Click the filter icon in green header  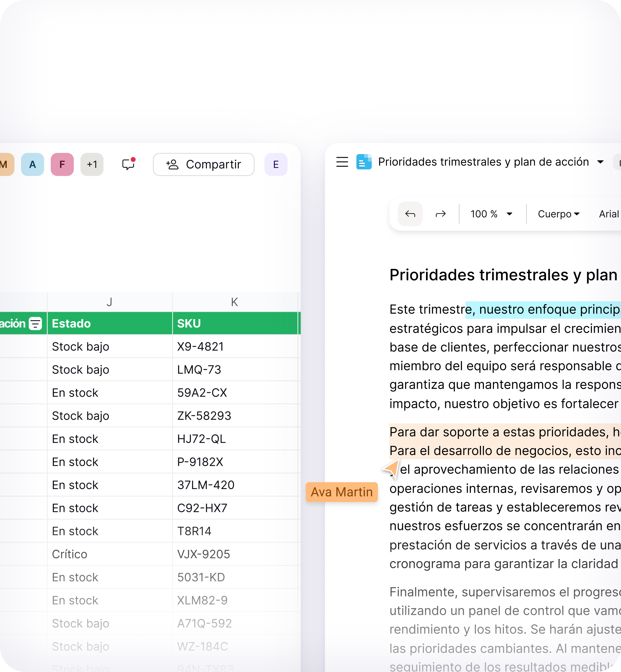coord(35,323)
